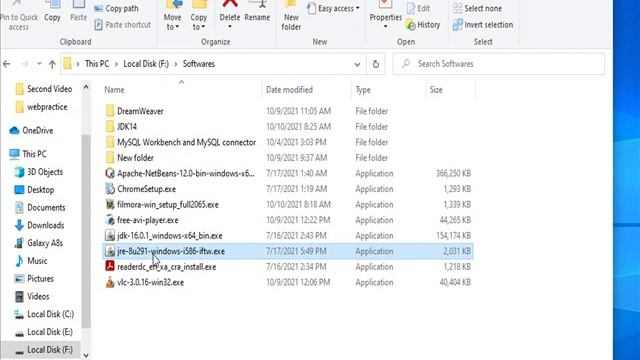Viewport: 640px width, 360px height.
Task: Open Galaxy A8s in navigation pane
Action: click(39, 243)
